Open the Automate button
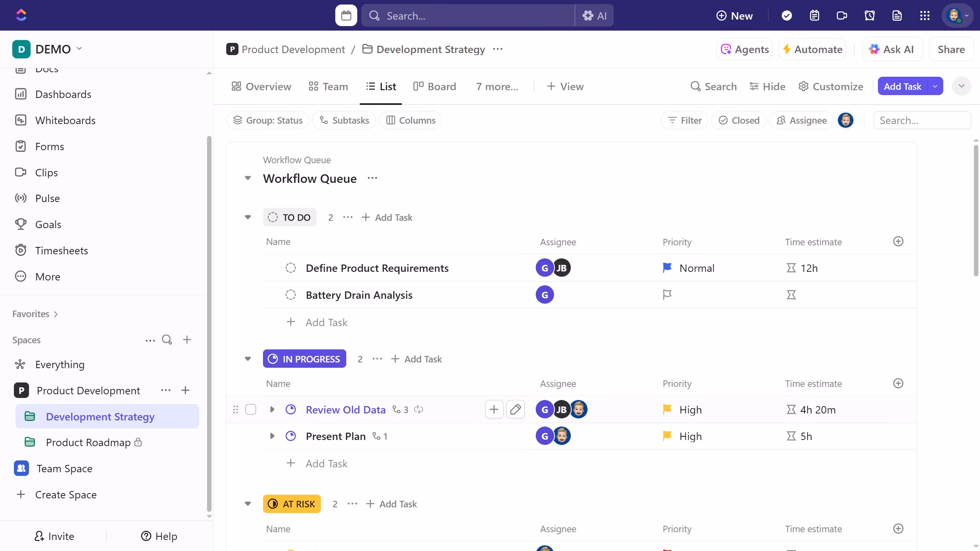This screenshot has height=551, width=980. pyautogui.click(x=812, y=49)
